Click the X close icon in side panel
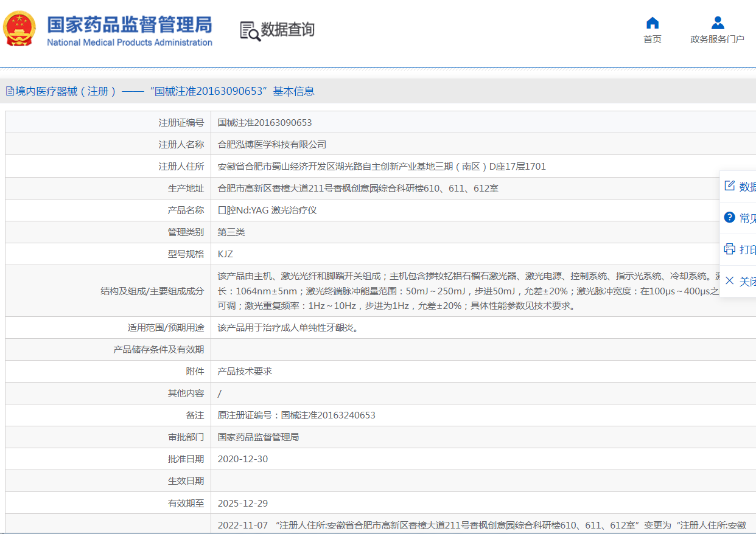756x534 pixels. (x=729, y=280)
